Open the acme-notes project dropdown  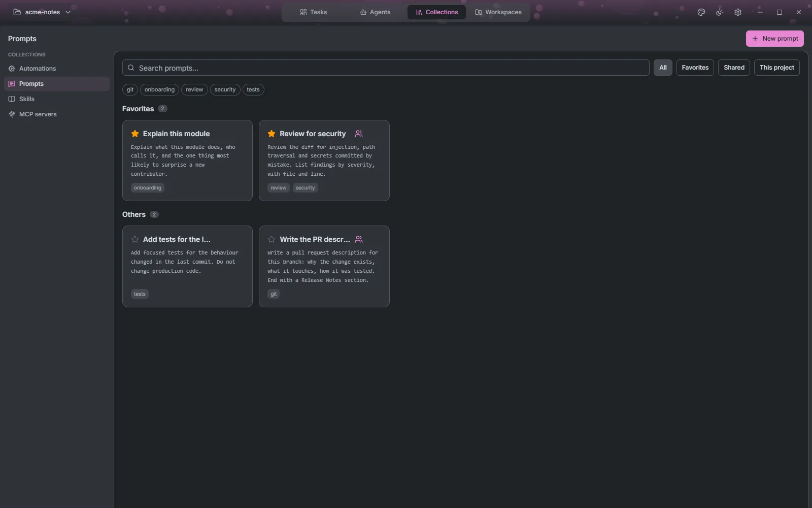coord(42,12)
